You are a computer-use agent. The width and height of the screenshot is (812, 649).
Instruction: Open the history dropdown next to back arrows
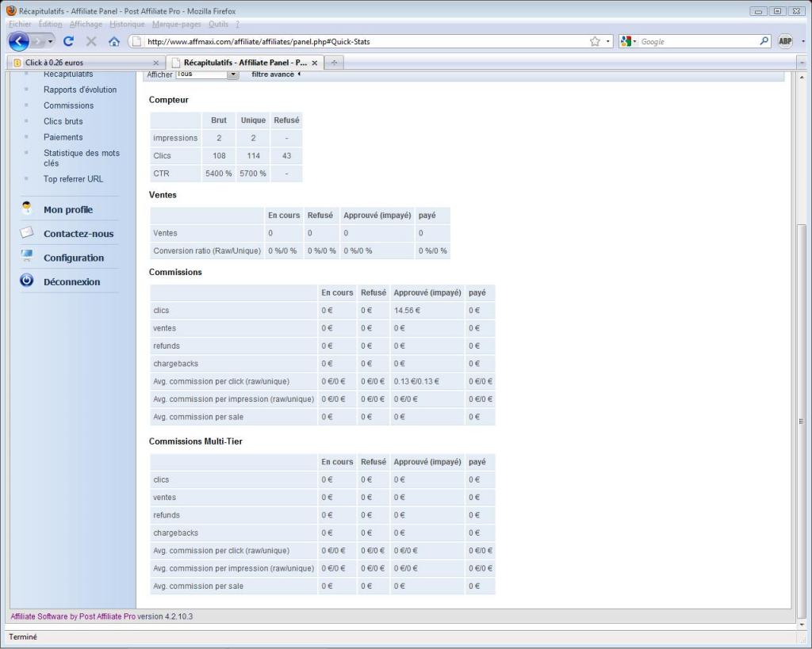[x=50, y=41]
